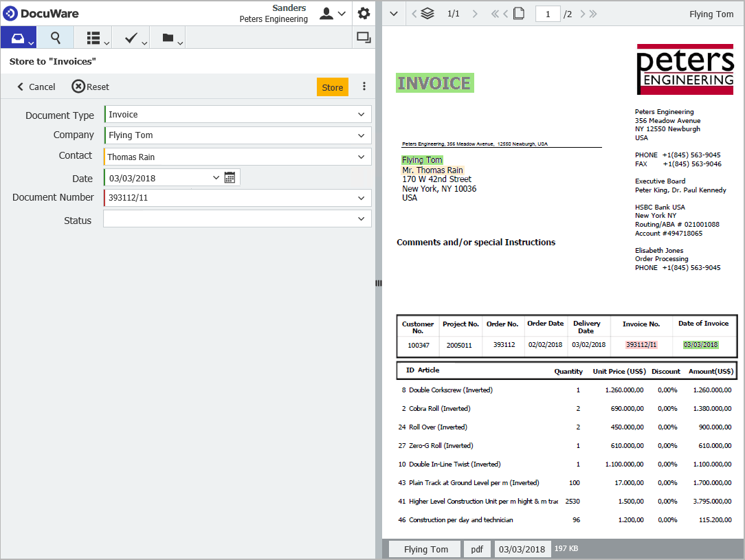This screenshot has height=560, width=745.
Task: Click inside the page number input field
Action: (548, 13)
